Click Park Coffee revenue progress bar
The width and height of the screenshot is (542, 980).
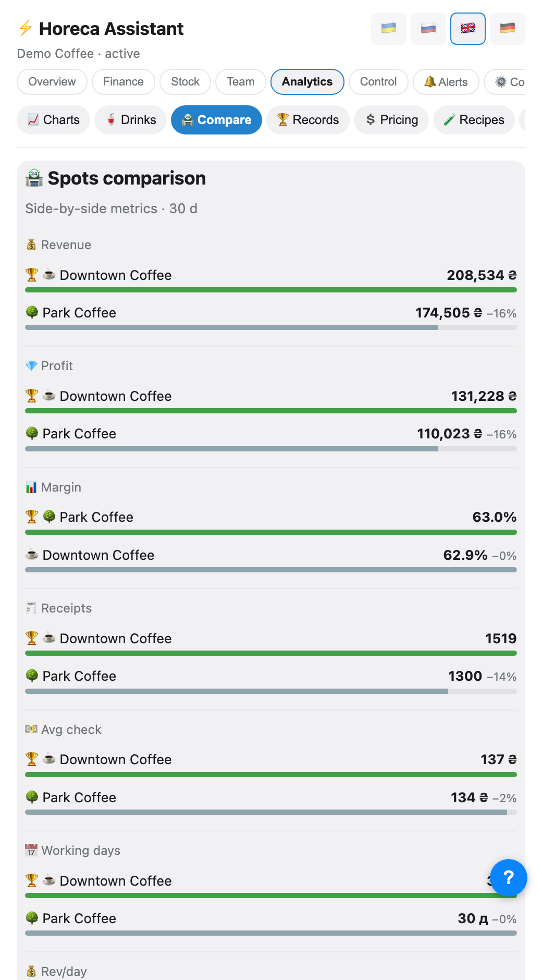click(x=271, y=328)
